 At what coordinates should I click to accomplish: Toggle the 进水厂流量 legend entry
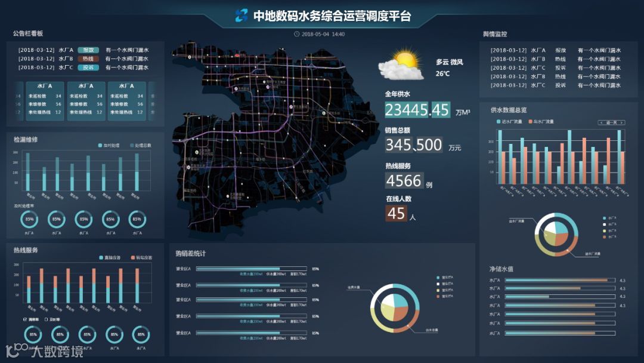(509, 122)
